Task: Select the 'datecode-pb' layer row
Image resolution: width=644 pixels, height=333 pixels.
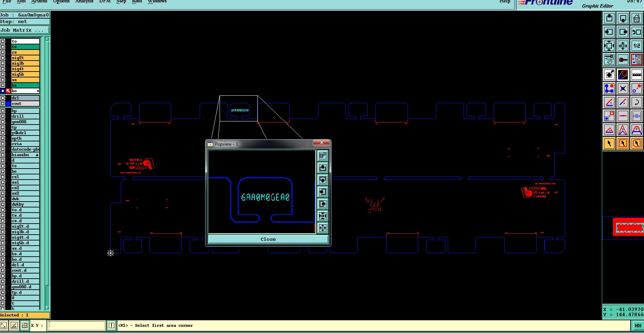Action: pos(25,149)
